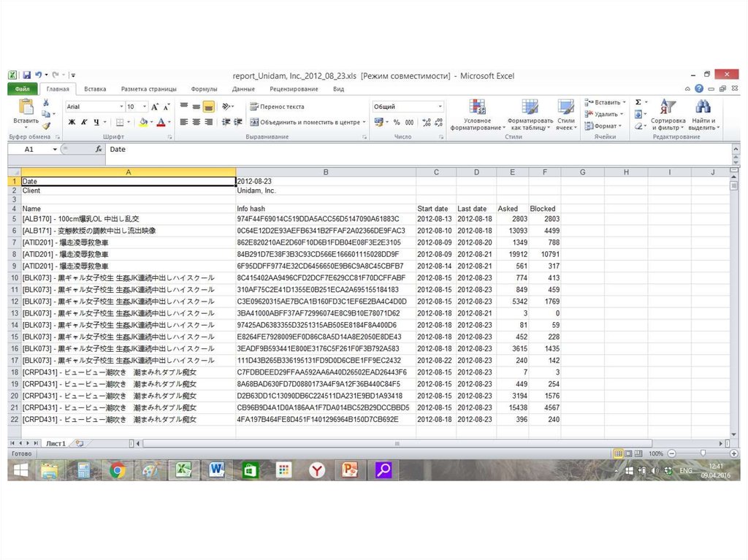The height and width of the screenshot is (560, 748).
Task: Switch to the Формулы ribbon tab
Action: click(x=204, y=89)
